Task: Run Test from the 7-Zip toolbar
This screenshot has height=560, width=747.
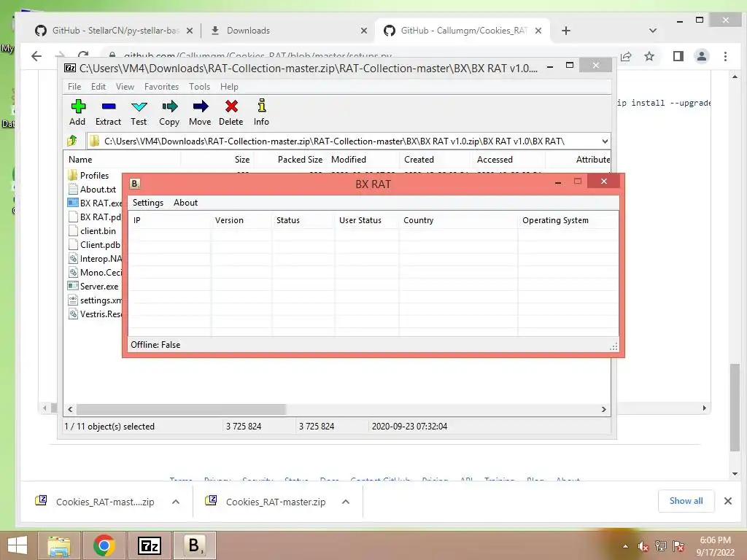Action: [139, 113]
